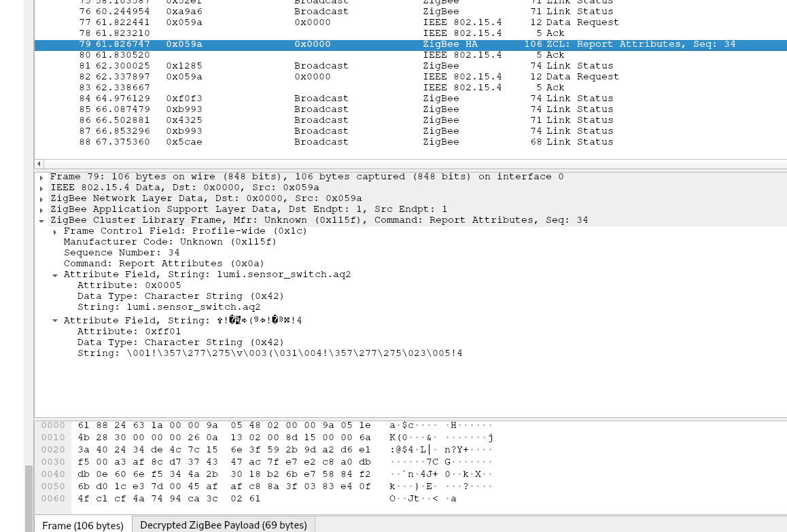Viewport: 787px width, 532px height.
Task: Select Data Type line under Attribute 0x0005
Action: 181,297
